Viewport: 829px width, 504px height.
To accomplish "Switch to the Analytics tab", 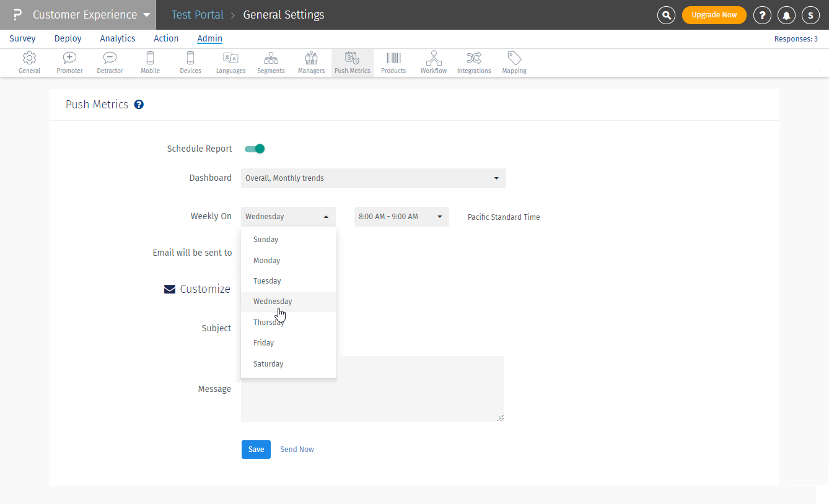I will coord(117,38).
